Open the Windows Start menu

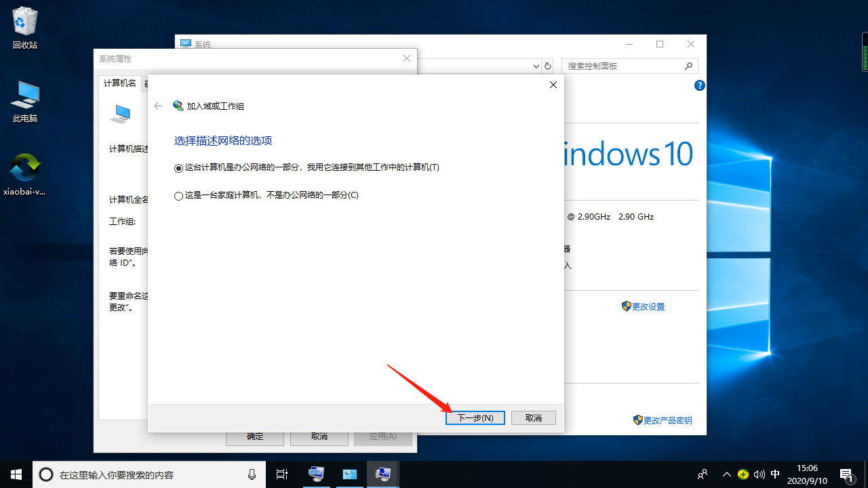[x=16, y=474]
